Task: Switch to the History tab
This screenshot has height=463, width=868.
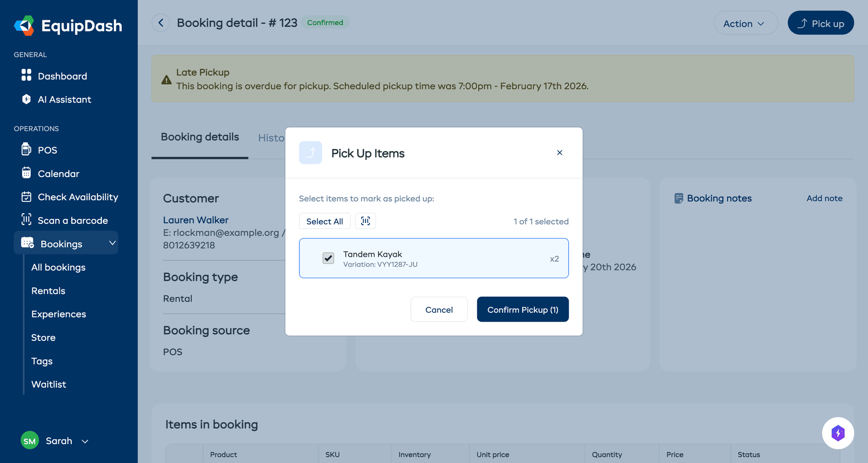Action: pyautogui.click(x=271, y=138)
